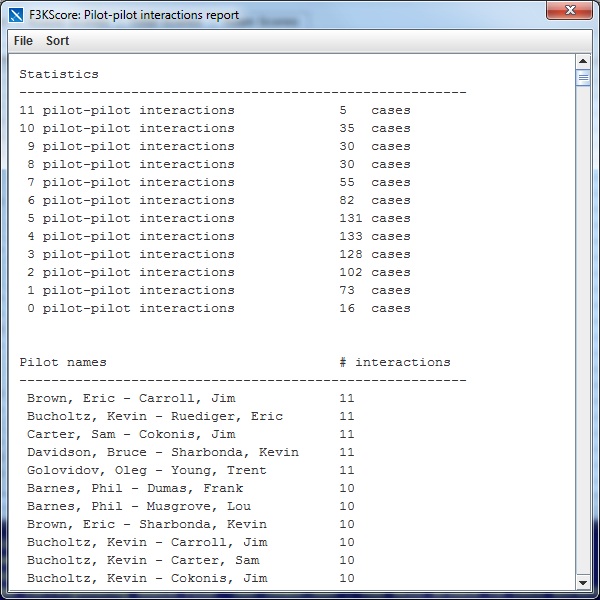This screenshot has width=600, height=600.
Task: Open the File menu
Action: click(23, 41)
